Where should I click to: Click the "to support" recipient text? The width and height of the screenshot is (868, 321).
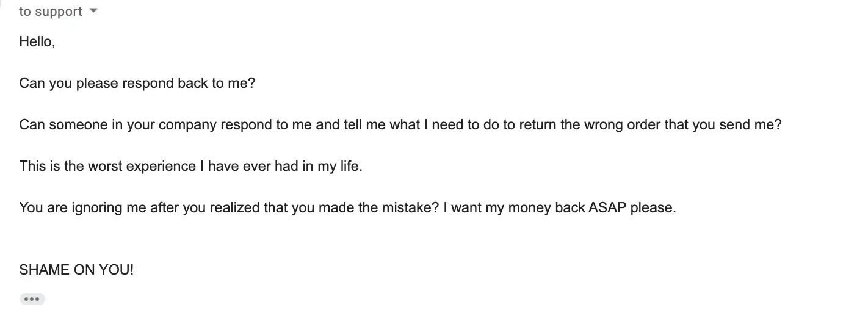coord(51,12)
